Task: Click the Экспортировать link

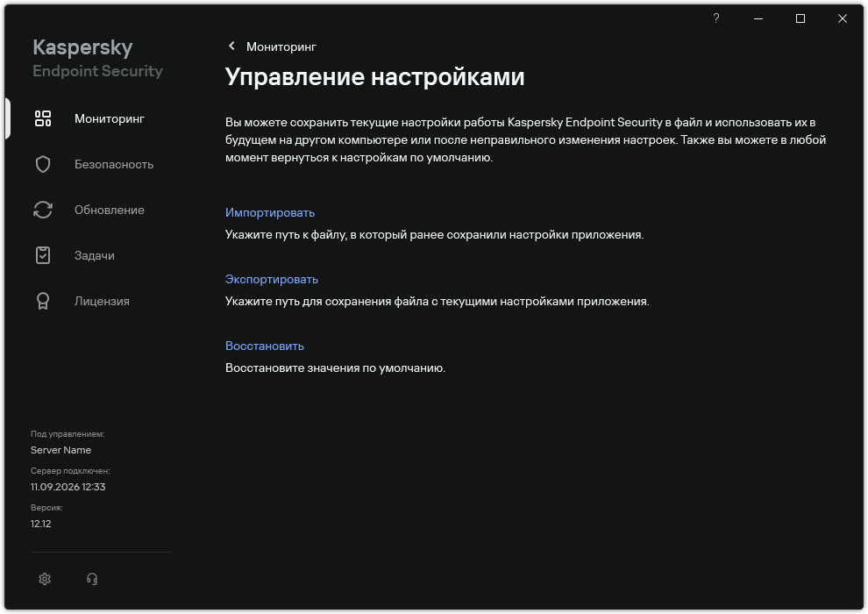Action: [x=271, y=279]
